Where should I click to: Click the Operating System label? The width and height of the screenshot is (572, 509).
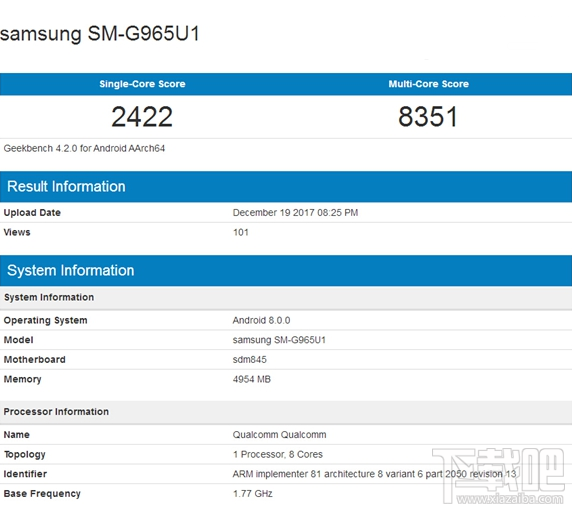point(46,320)
